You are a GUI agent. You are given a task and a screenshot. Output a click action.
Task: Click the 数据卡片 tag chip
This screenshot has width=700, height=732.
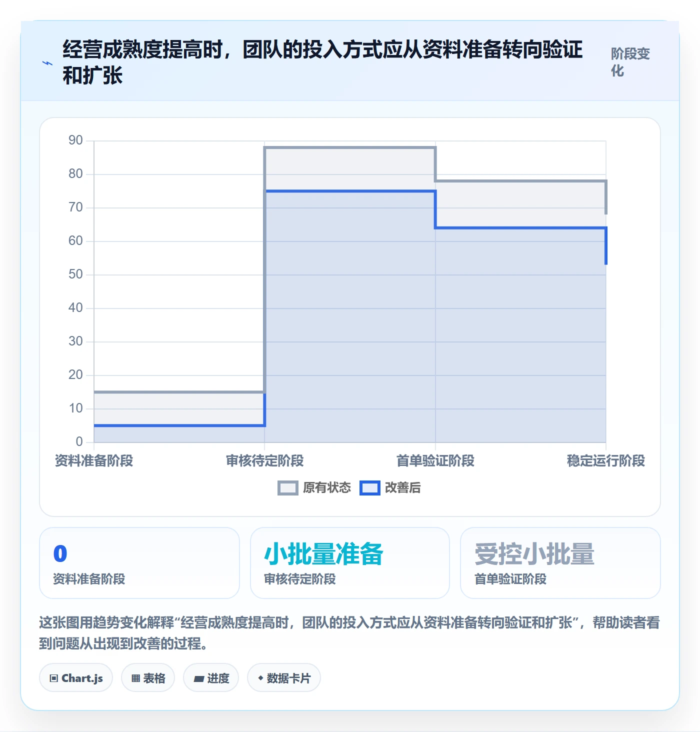284,678
